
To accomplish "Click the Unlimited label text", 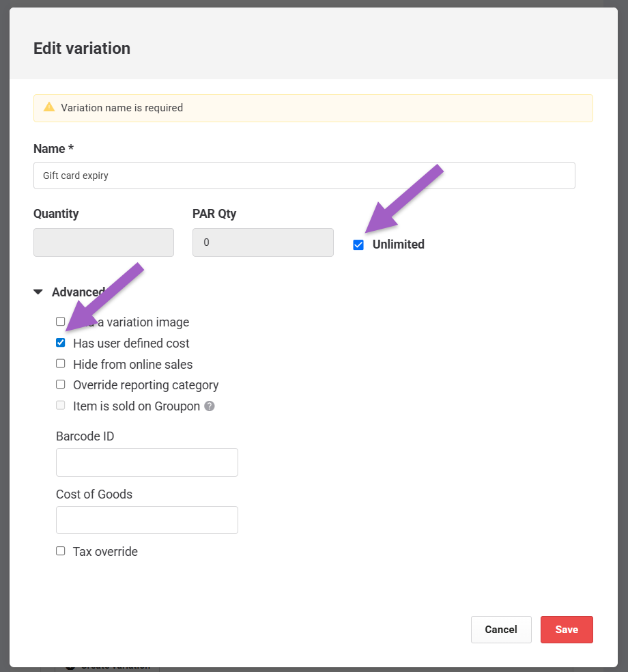I will click(398, 244).
